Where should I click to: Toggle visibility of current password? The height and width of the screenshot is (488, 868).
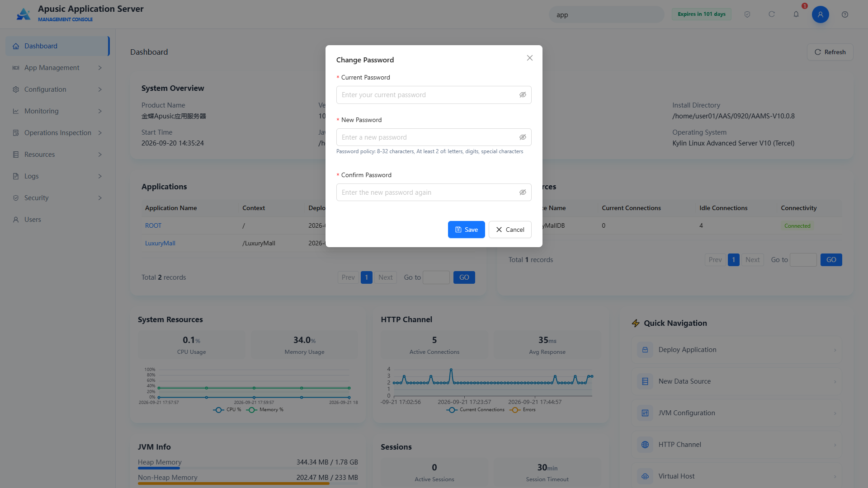pyautogui.click(x=523, y=95)
